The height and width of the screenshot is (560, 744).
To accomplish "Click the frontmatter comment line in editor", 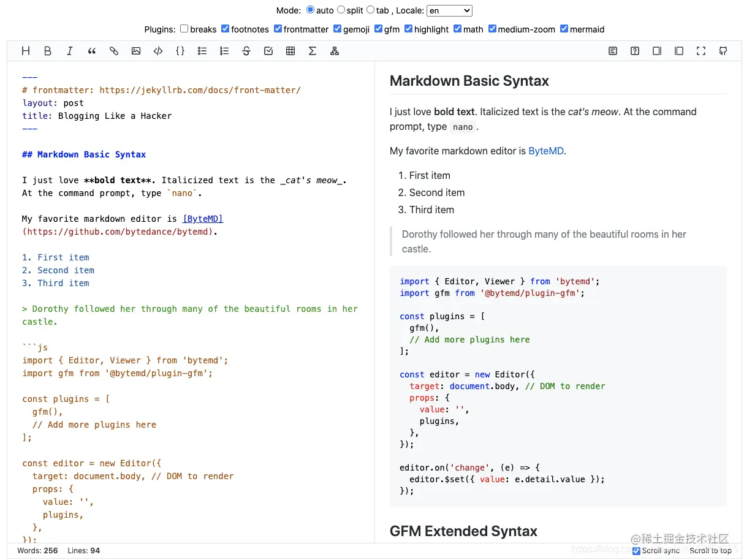I will (x=161, y=90).
